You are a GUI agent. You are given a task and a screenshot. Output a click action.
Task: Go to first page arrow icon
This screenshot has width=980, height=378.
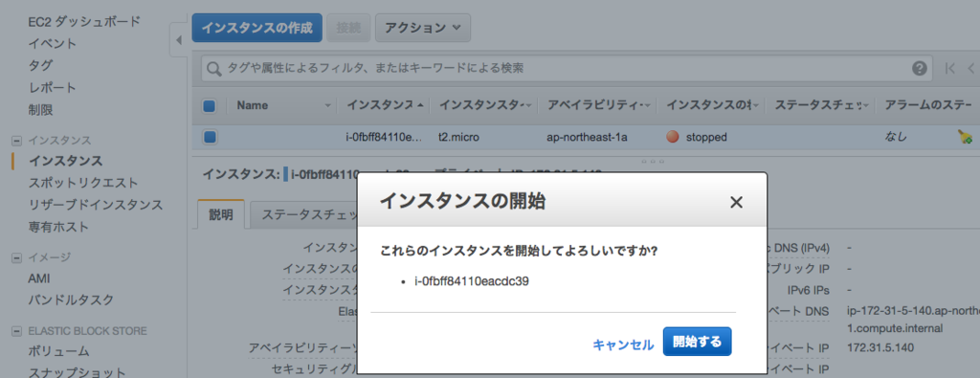tap(950, 68)
